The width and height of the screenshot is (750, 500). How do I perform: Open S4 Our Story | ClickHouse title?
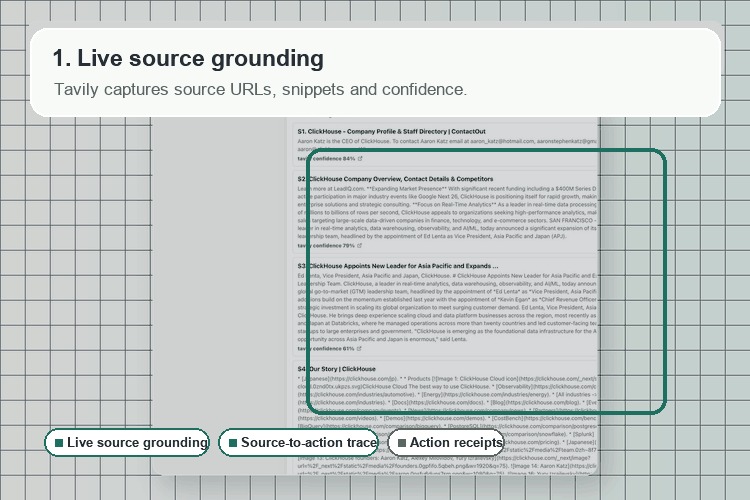point(336,369)
